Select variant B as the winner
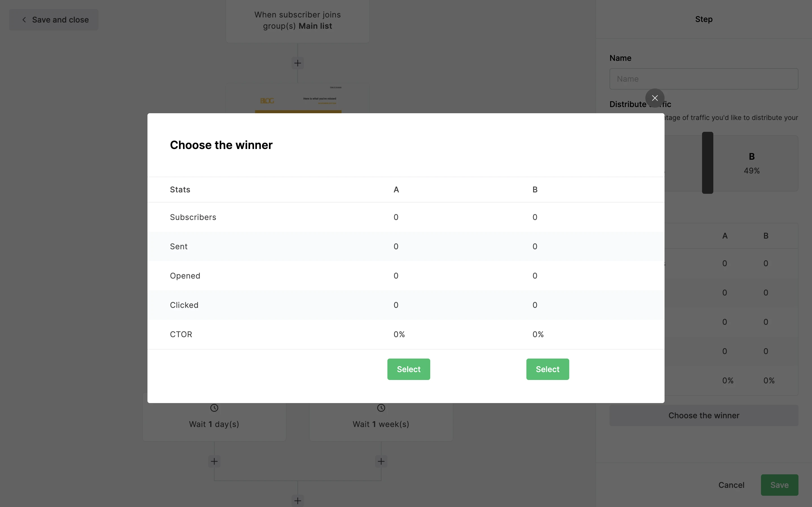Screen dimensions: 812x507 (547, 369)
